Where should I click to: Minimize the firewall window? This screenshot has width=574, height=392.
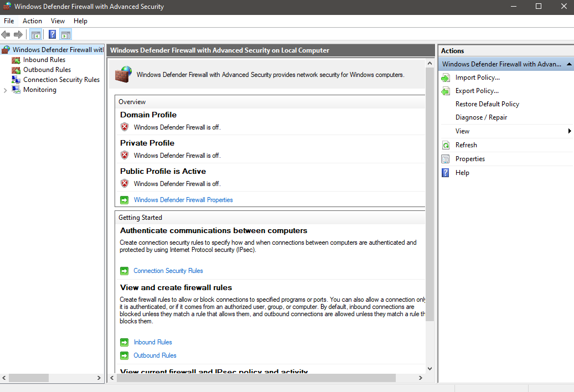pos(514,6)
